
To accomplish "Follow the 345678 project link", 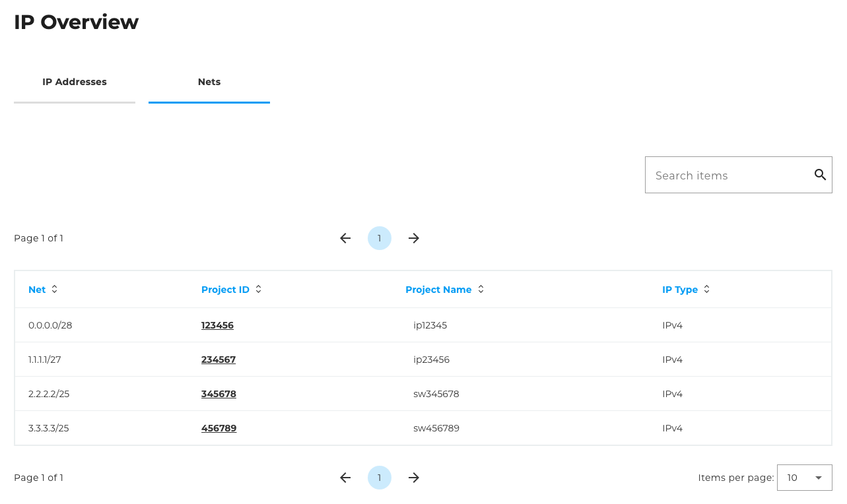I will [x=219, y=394].
